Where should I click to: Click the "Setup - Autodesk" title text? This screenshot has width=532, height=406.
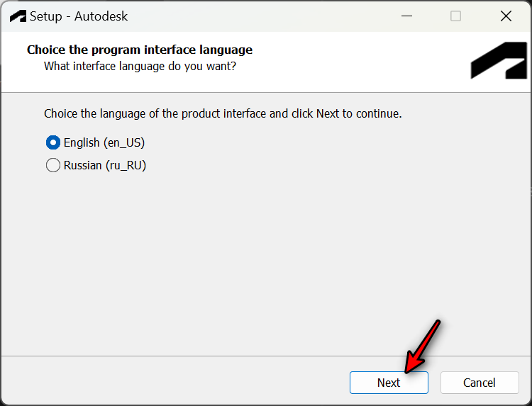79,16
